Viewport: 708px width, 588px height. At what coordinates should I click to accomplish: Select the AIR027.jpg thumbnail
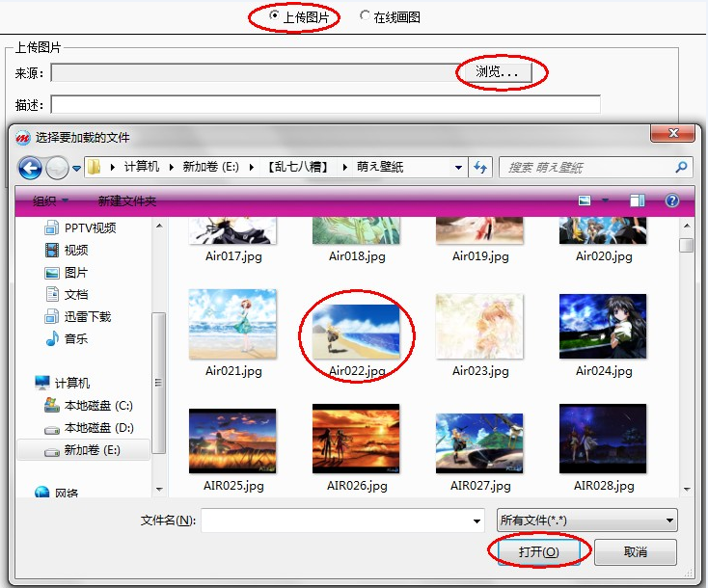pyautogui.click(x=479, y=443)
